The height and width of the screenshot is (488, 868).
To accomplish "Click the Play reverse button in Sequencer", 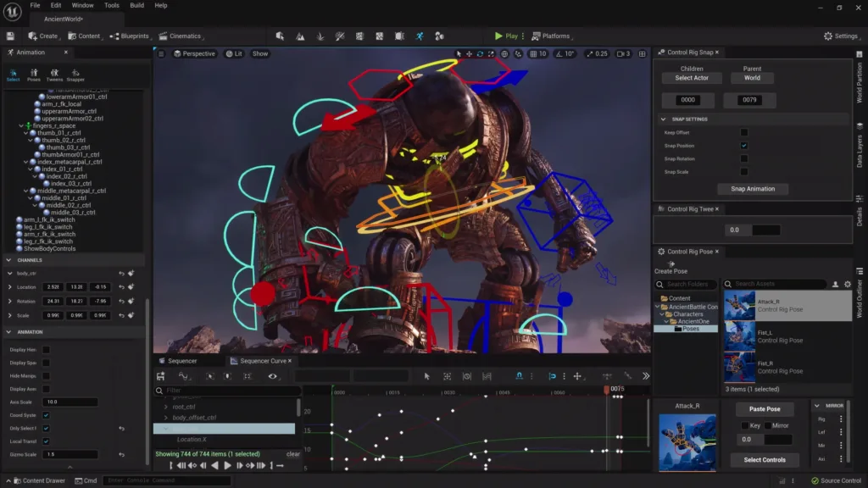I will pyautogui.click(x=214, y=466).
